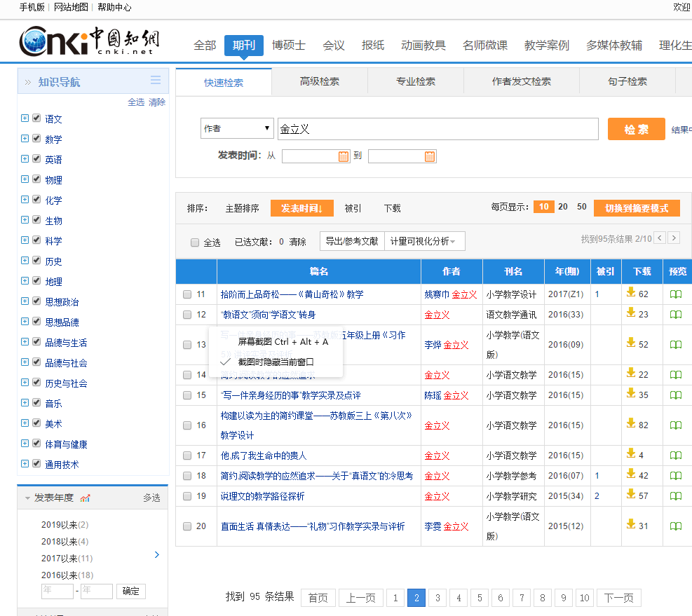This screenshot has height=616, width=692.
Task: Go to previous results page arrow
Action: pyautogui.click(x=660, y=238)
